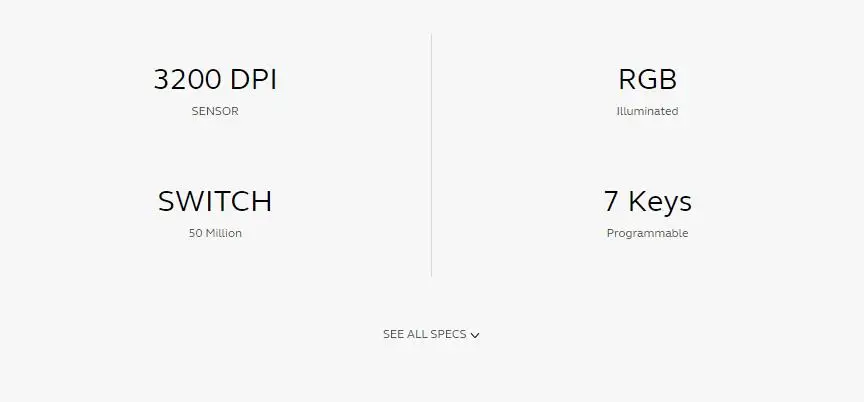Viewport: 864px width, 402px height.
Task: Click the word ALL in the specs link
Action: point(417,334)
